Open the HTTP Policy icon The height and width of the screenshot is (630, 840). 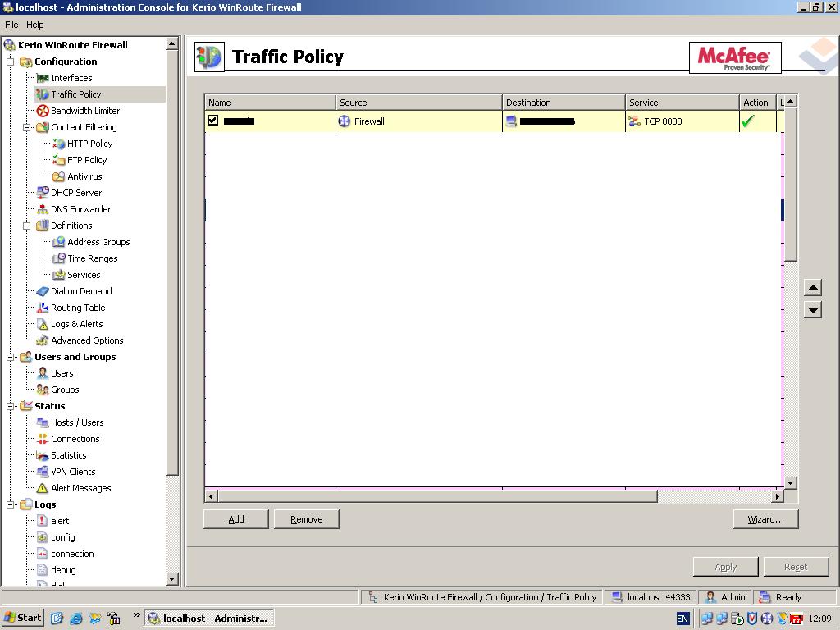point(59,144)
